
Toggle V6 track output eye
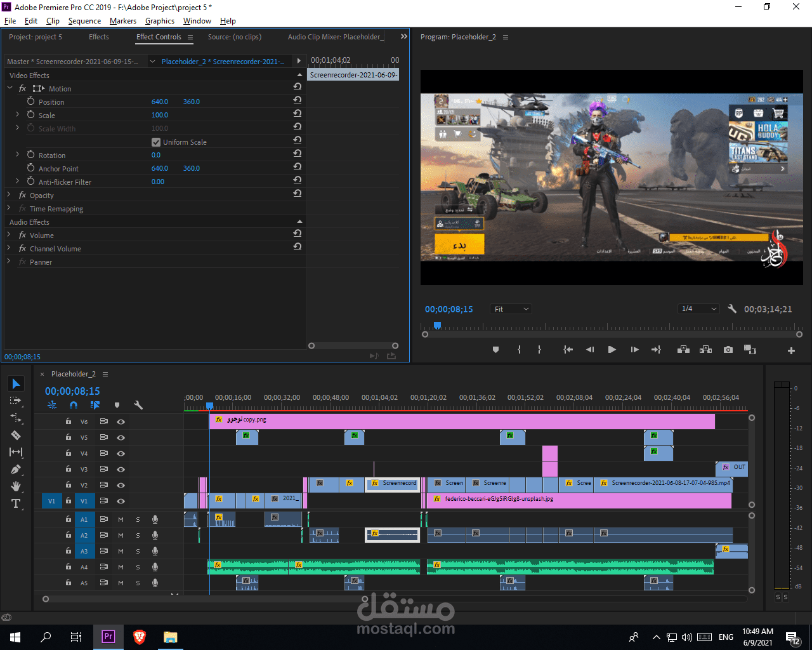point(121,421)
